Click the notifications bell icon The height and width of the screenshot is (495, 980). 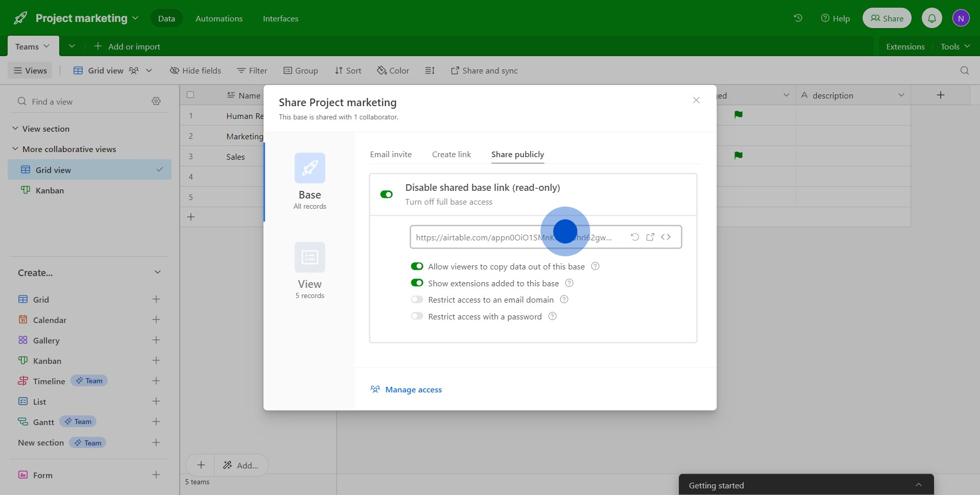coord(932,18)
